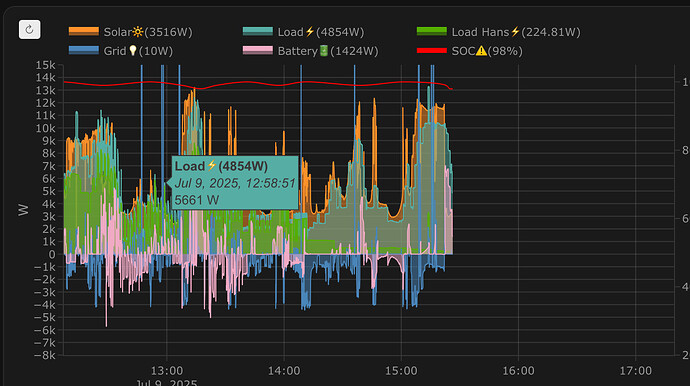Click the blue Grid color swatch

coord(84,50)
